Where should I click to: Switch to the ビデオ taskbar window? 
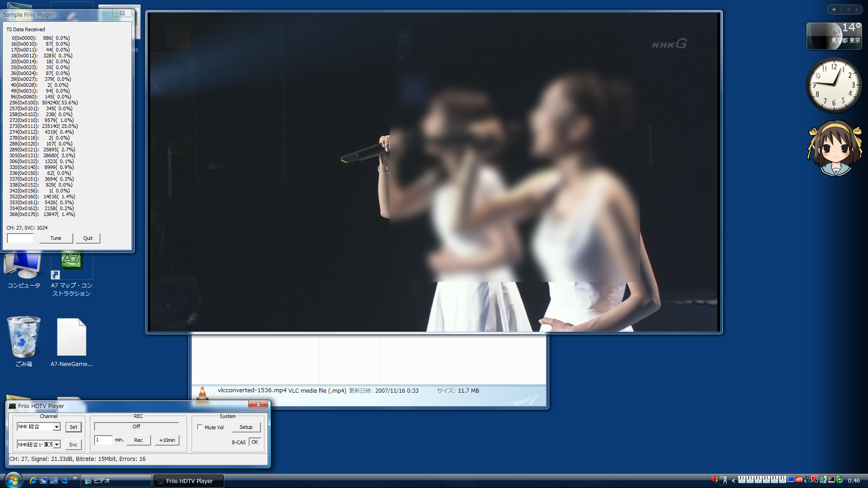(116, 481)
